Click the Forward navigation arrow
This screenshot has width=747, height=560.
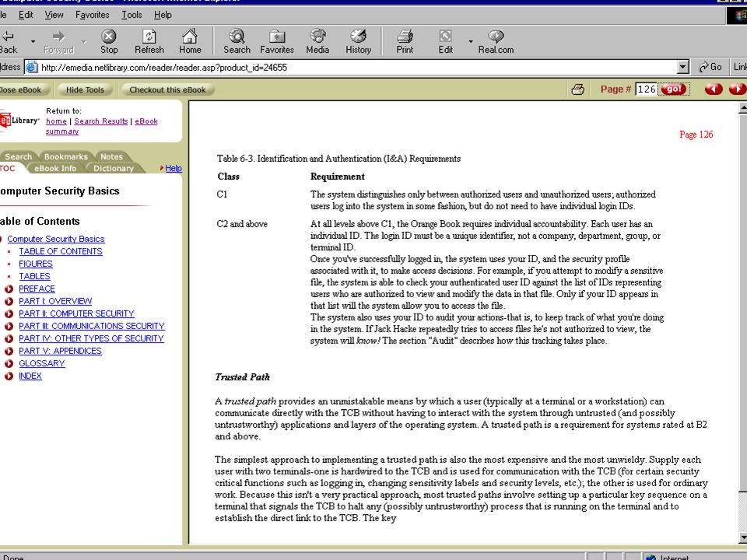(x=58, y=41)
